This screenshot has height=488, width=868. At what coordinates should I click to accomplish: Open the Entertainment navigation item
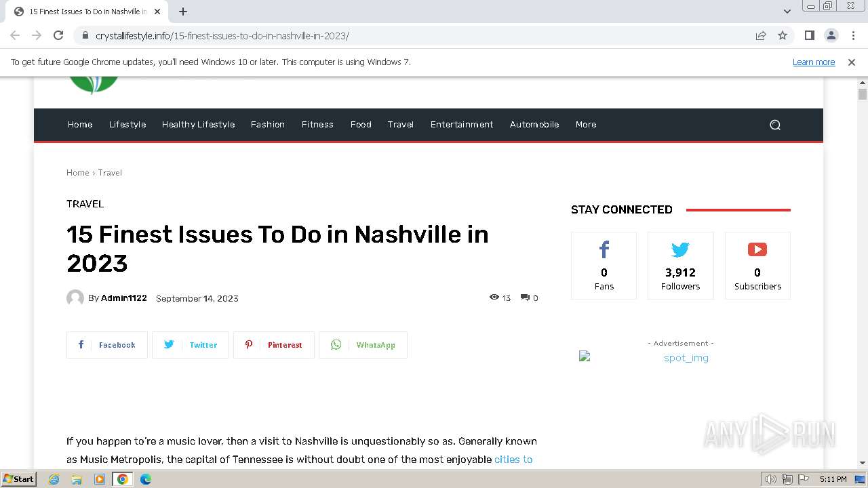462,125
